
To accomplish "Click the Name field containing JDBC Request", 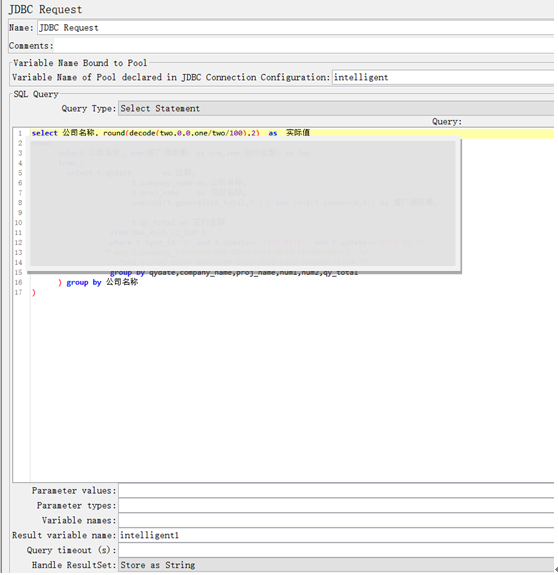I will (x=295, y=28).
